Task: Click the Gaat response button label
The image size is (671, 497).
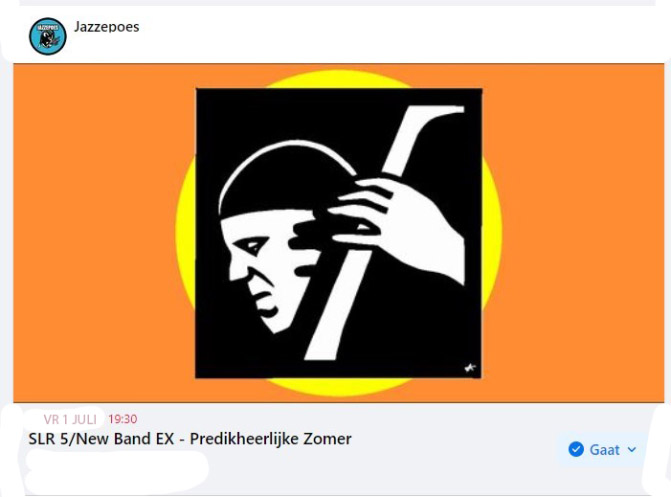Action: 604,449
